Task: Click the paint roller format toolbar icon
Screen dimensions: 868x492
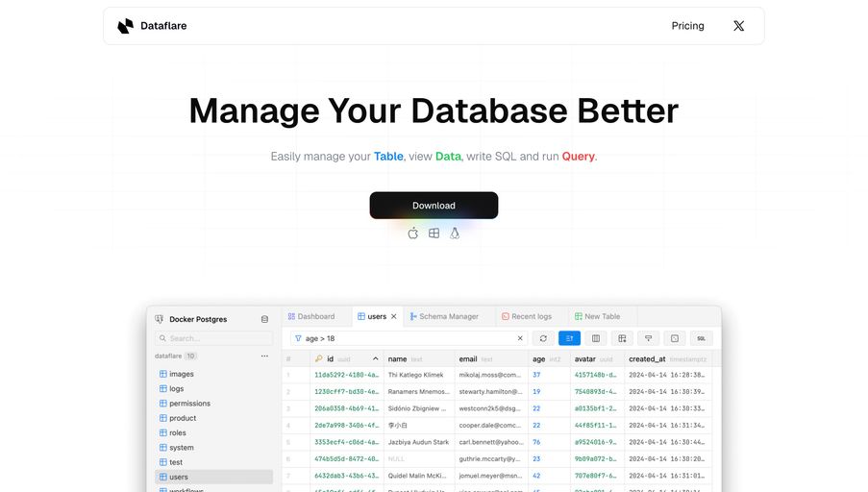Action: (648, 338)
